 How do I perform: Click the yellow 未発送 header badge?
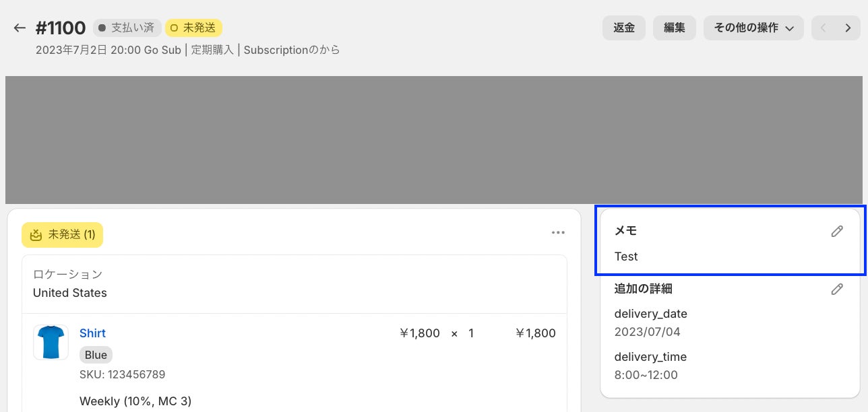pos(193,28)
